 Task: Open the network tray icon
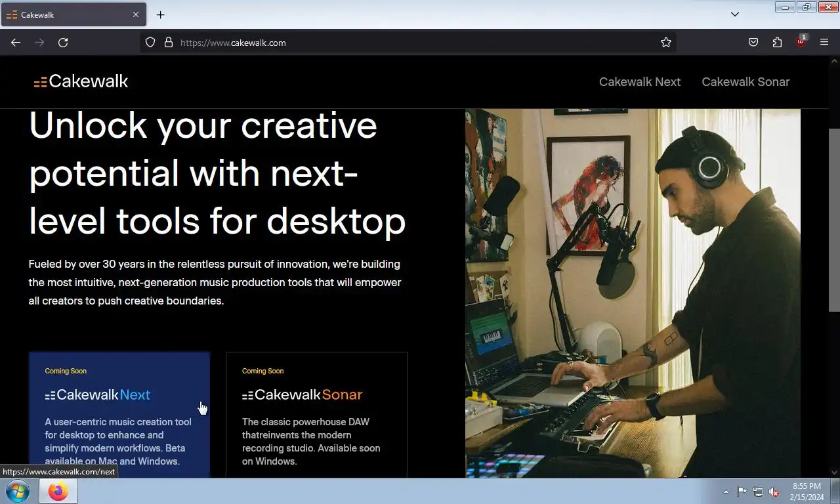pyautogui.click(x=758, y=492)
